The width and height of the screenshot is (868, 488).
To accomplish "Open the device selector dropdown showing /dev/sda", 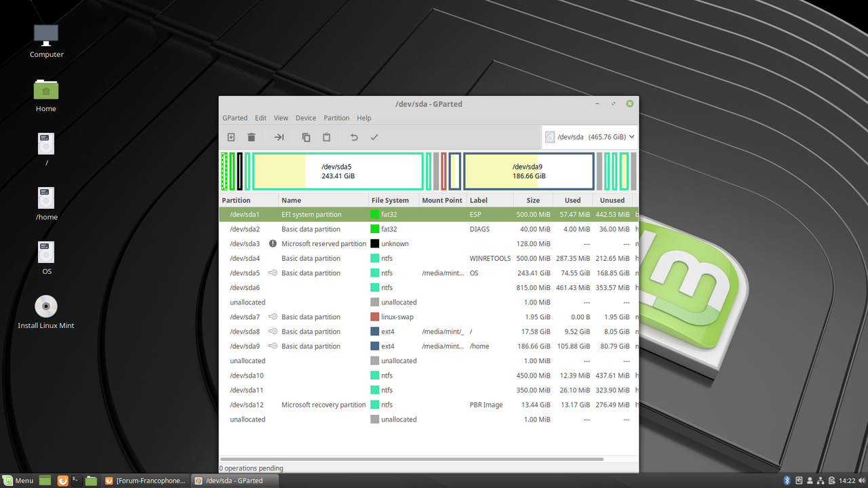I will [x=589, y=136].
